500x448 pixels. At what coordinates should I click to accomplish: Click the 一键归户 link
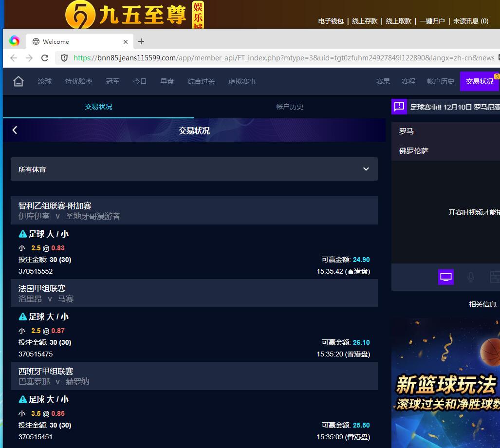pos(432,21)
